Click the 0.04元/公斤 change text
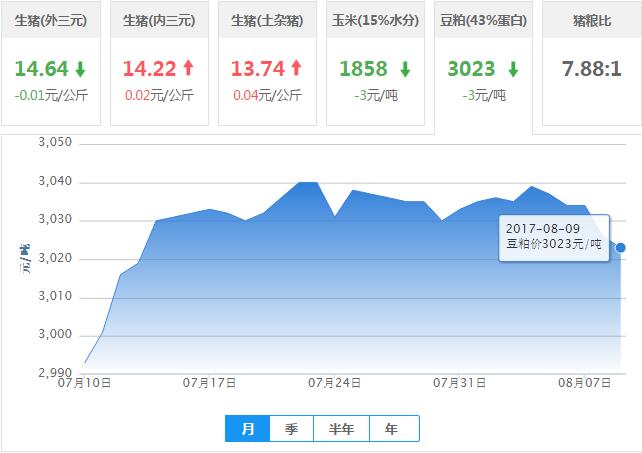This screenshot has height=453, width=642. 267,95
